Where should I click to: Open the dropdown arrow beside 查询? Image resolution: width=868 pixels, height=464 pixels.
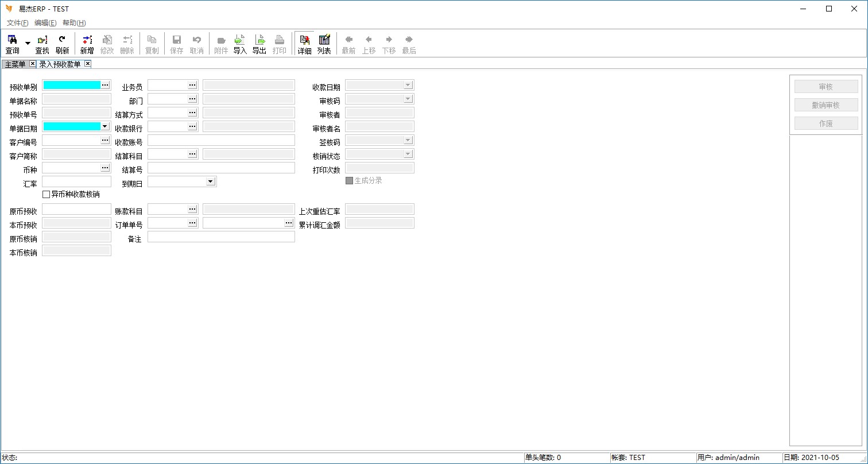pyautogui.click(x=28, y=44)
